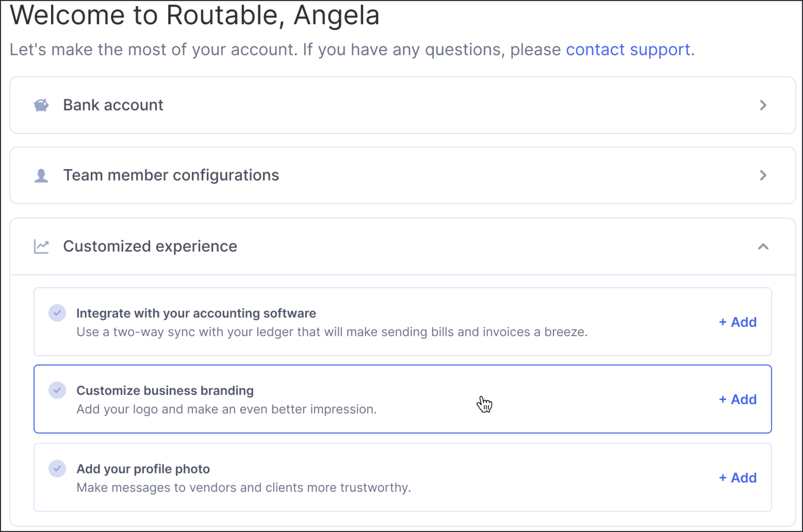
Task: Click the piggy bank icon beside Bank account
Action: 42,105
